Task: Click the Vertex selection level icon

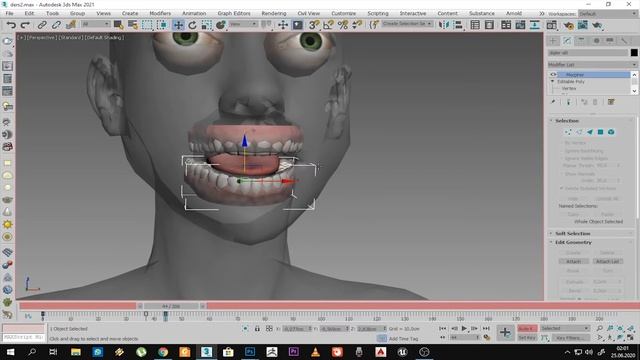Action: [568, 132]
